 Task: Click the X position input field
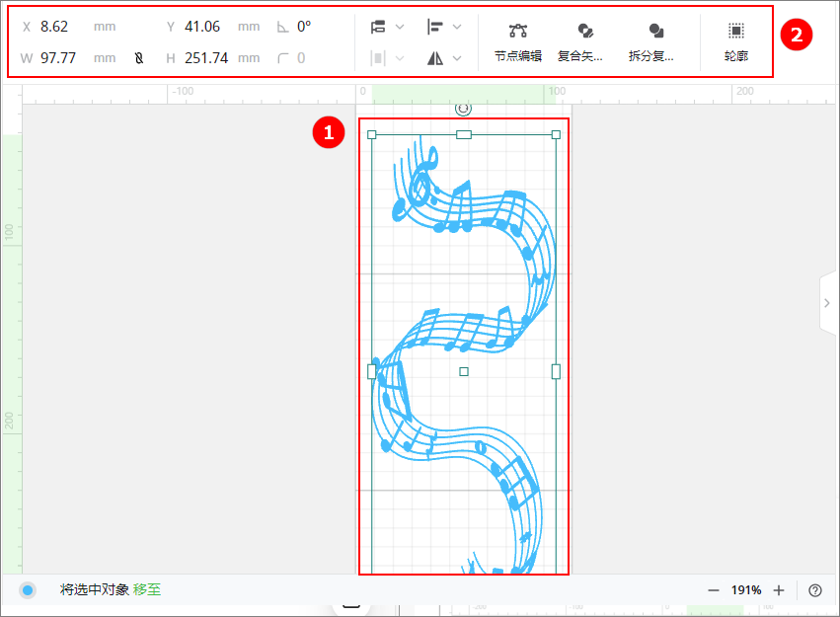coord(61,27)
